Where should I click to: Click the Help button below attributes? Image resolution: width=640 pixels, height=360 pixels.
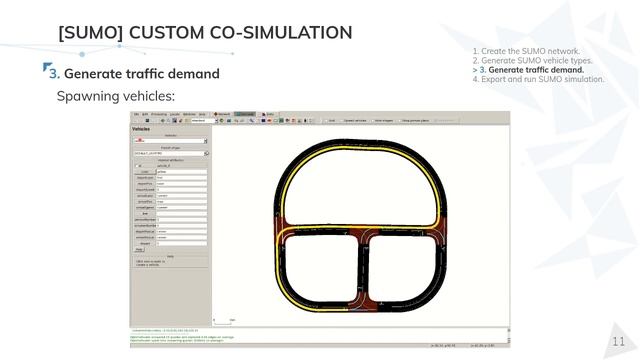139,249
